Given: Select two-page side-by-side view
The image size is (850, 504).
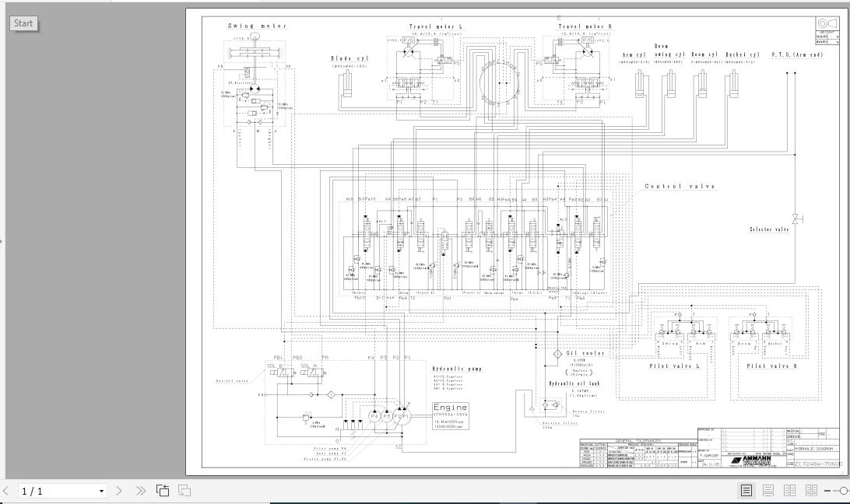Looking at the screenshot, I should 790,491.
